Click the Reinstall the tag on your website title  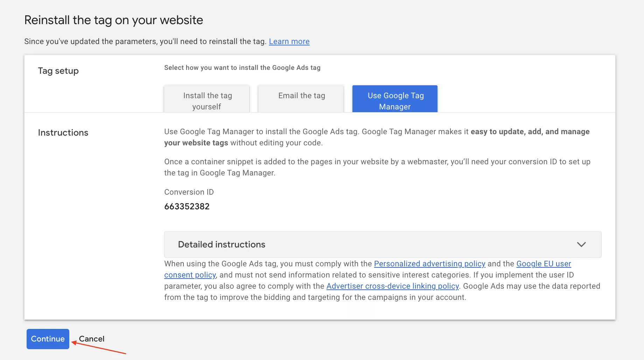click(x=114, y=20)
